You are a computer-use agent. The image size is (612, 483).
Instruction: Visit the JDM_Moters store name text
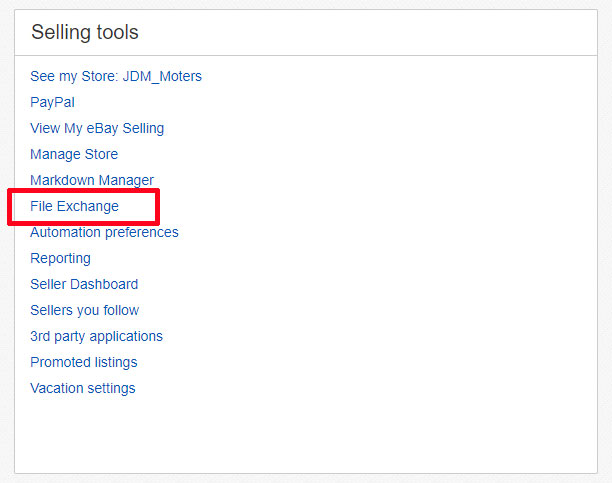point(162,76)
